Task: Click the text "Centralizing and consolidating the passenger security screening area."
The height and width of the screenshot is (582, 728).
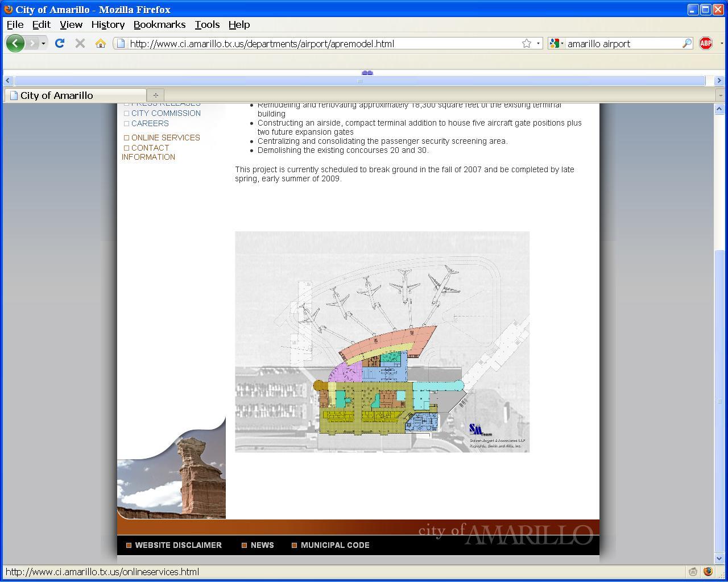Action: point(382,142)
